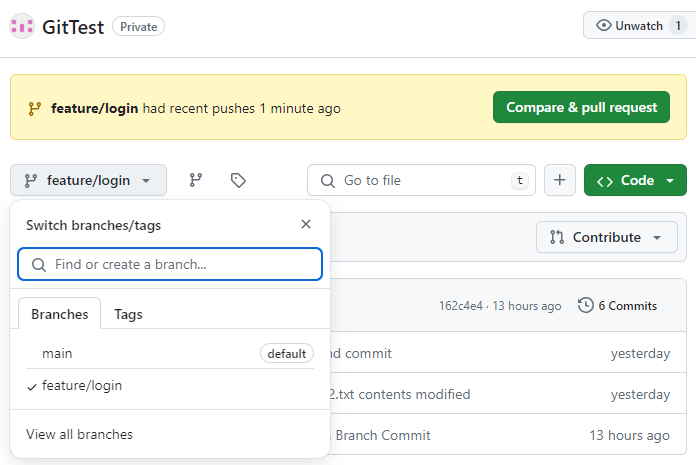Open the green Code dropdown
This screenshot has height=465, width=696.
tap(635, 180)
